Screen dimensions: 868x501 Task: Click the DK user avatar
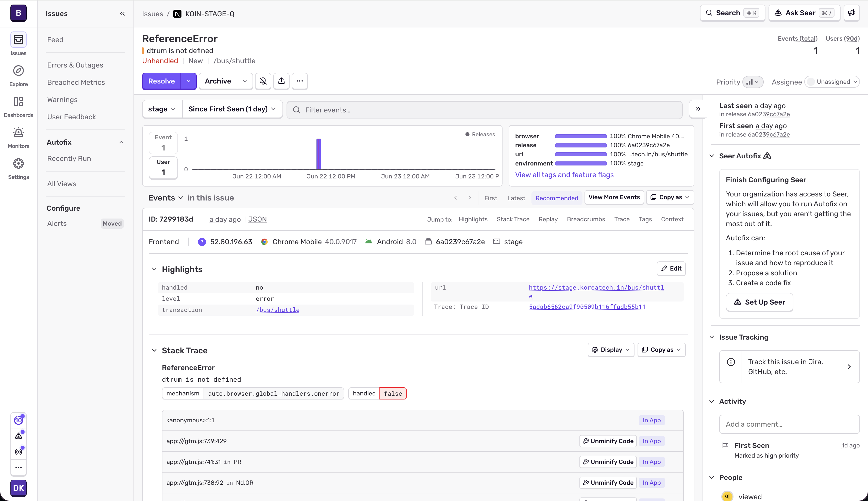point(19,488)
